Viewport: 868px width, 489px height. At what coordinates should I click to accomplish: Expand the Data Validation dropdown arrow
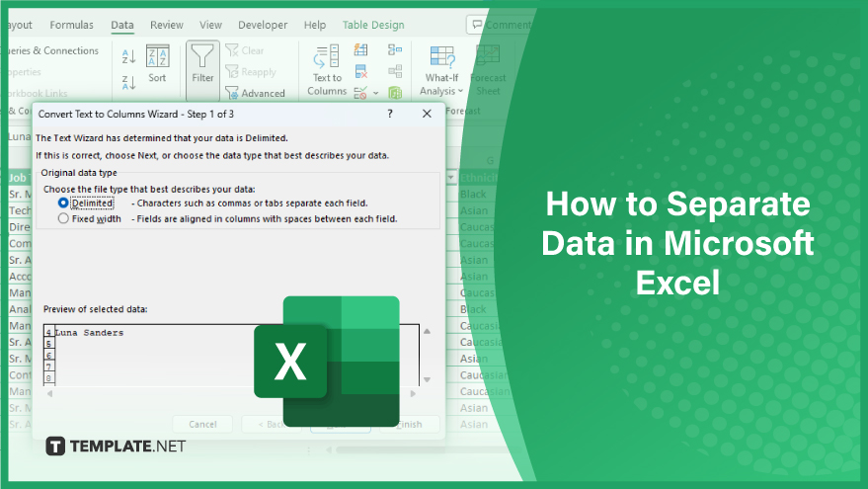coord(376,93)
